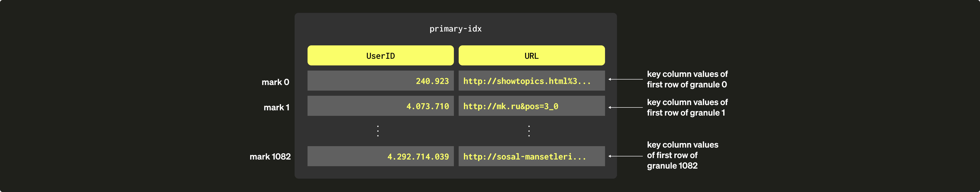Click the arrow pointing at mark 0 row
980x192 pixels.
point(625,80)
